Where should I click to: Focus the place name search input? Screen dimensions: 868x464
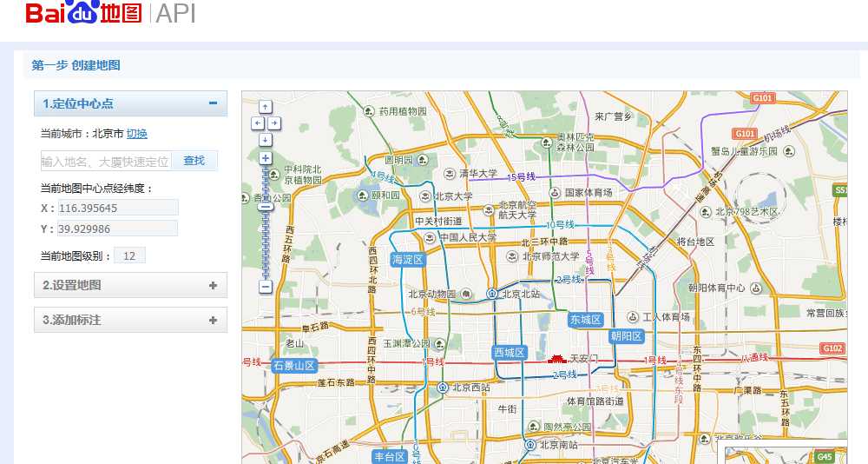point(106,162)
